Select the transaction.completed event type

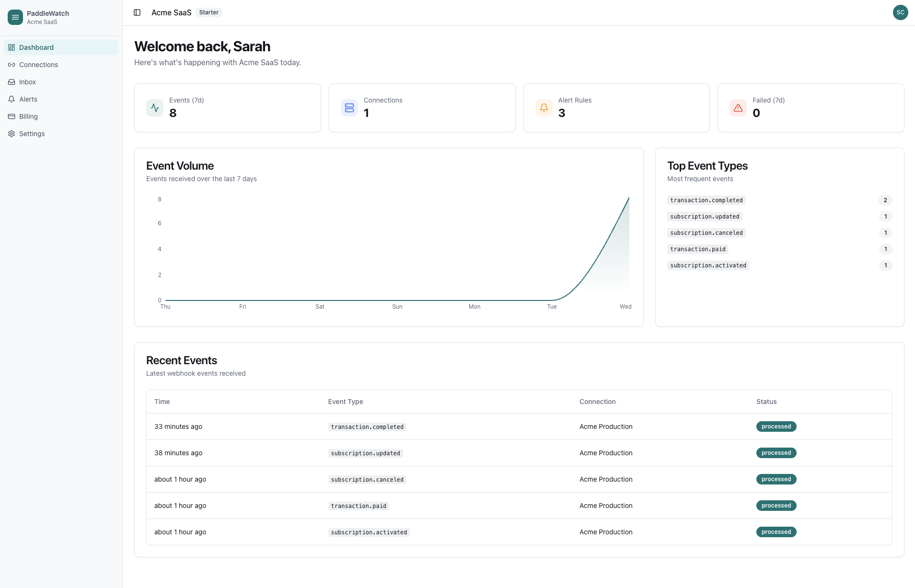click(706, 200)
